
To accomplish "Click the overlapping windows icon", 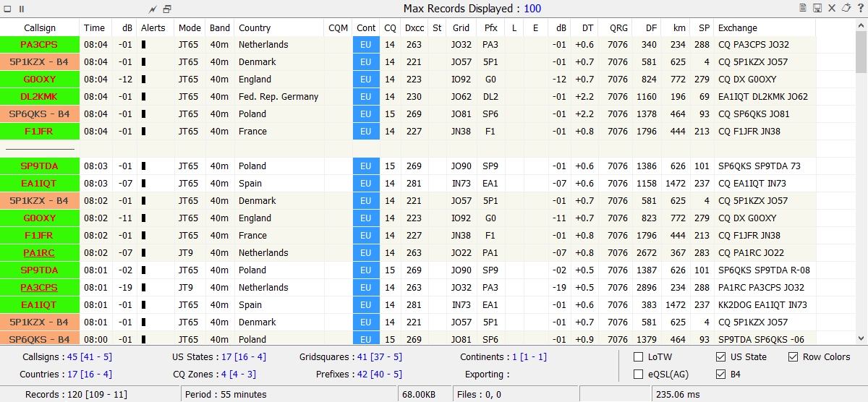I will pyautogui.click(x=167, y=9).
